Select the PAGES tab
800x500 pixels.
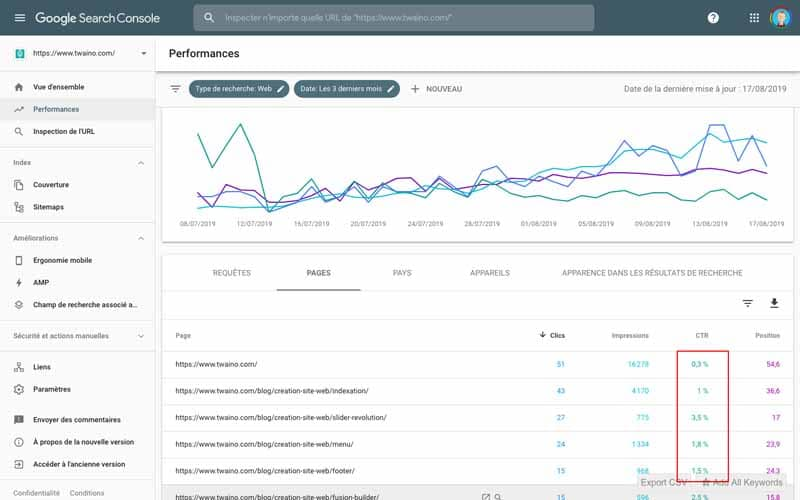pos(318,273)
